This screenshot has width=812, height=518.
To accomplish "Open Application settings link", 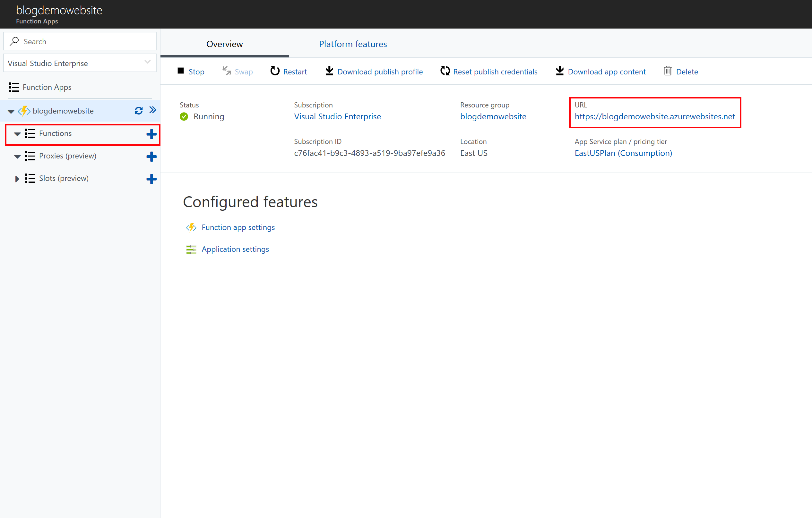I will pyautogui.click(x=235, y=250).
